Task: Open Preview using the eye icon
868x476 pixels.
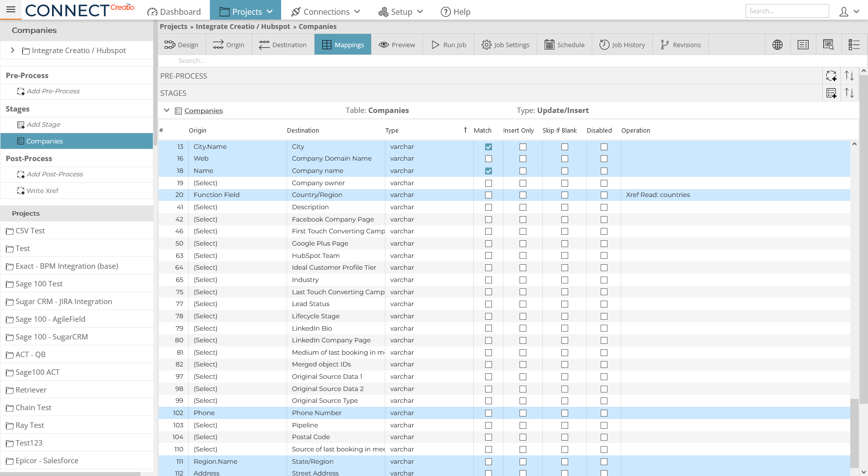Action: coord(384,44)
